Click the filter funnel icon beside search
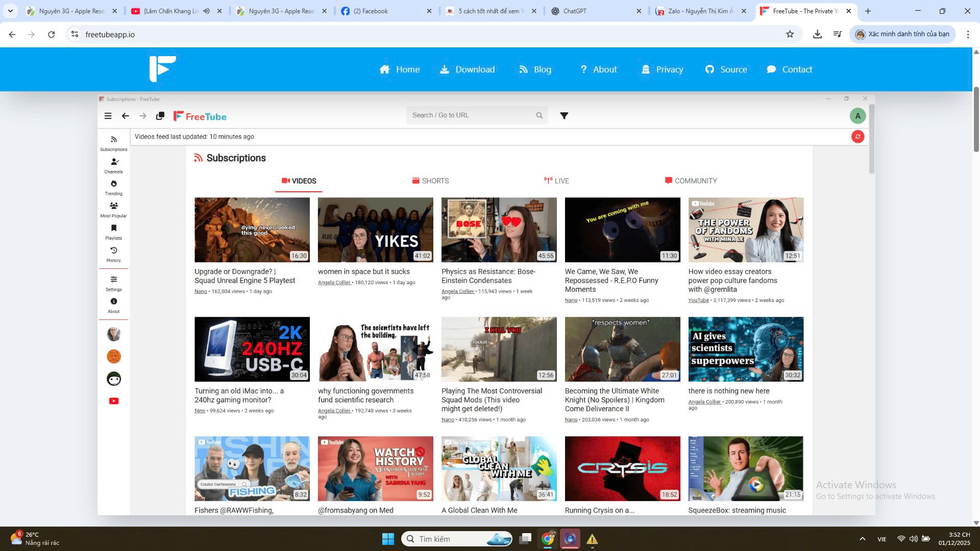Image resolution: width=980 pixels, height=551 pixels. (564, 116)
